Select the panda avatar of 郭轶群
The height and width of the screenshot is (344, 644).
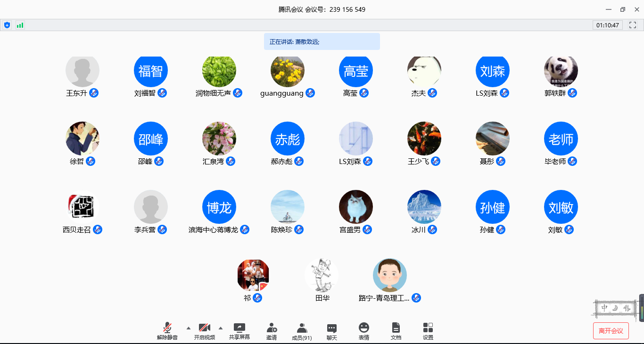(x=561, y=71)
